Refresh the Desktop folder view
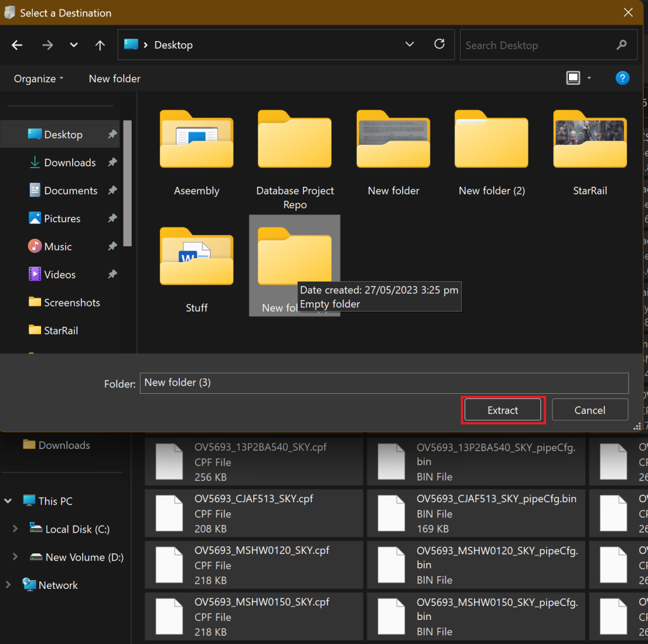 point(439,44)
